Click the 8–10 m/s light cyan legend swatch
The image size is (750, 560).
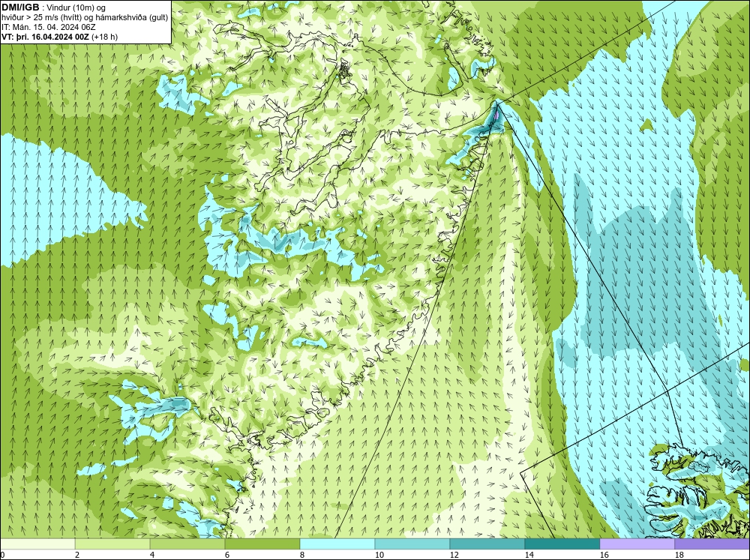point(337,544)
